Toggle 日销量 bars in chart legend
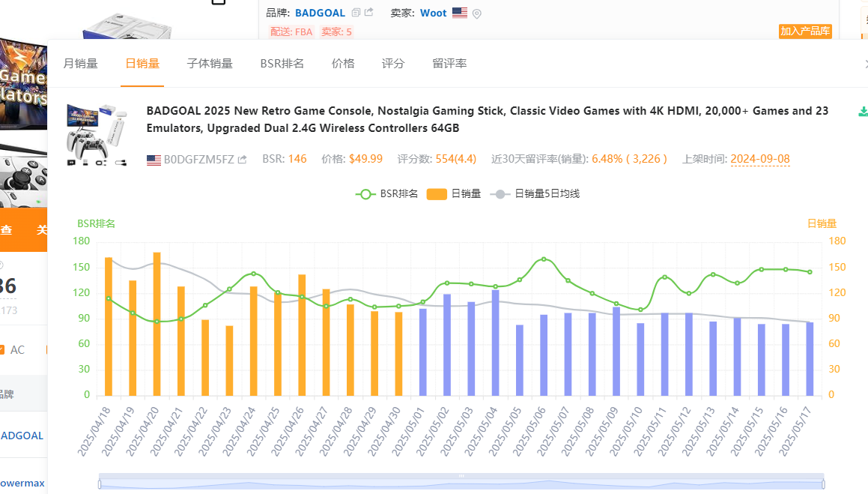 (x=453, y=193)
